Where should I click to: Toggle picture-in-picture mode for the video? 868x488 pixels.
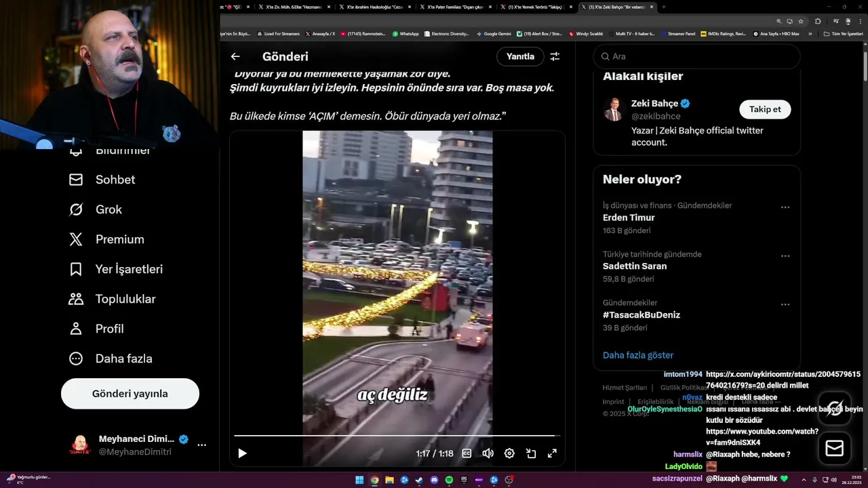pos(531,453)
